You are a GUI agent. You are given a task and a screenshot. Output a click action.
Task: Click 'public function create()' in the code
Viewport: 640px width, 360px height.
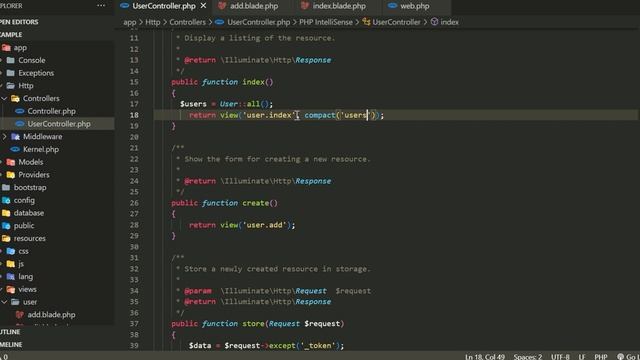click(x=224, y=203)
